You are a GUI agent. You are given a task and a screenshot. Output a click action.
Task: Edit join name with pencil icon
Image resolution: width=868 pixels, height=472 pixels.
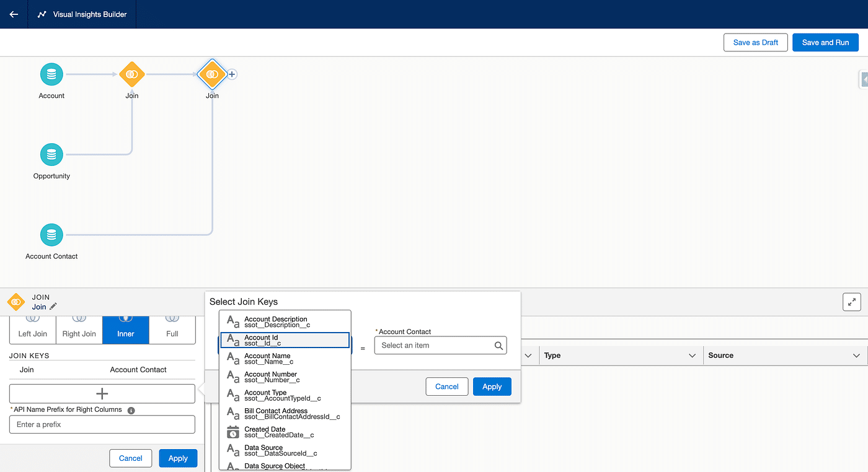click(x=53, y=307)
